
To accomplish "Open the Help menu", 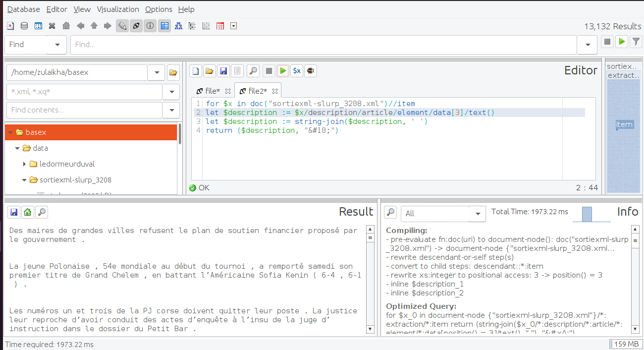I will coord(186,9).
